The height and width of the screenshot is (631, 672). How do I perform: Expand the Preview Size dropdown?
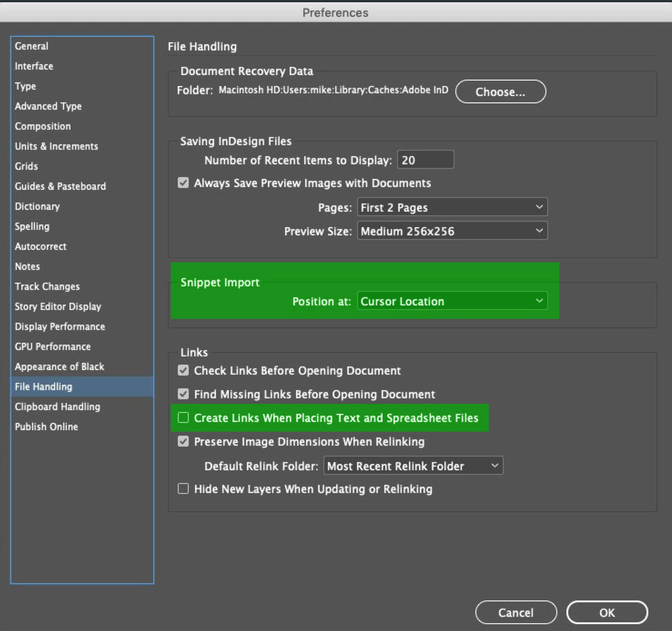point(452,231)
